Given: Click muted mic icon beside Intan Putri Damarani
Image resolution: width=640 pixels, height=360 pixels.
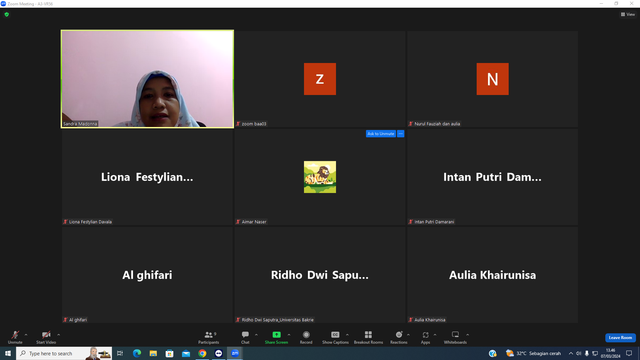Looking at the screenshot, I should click(410, 222).
